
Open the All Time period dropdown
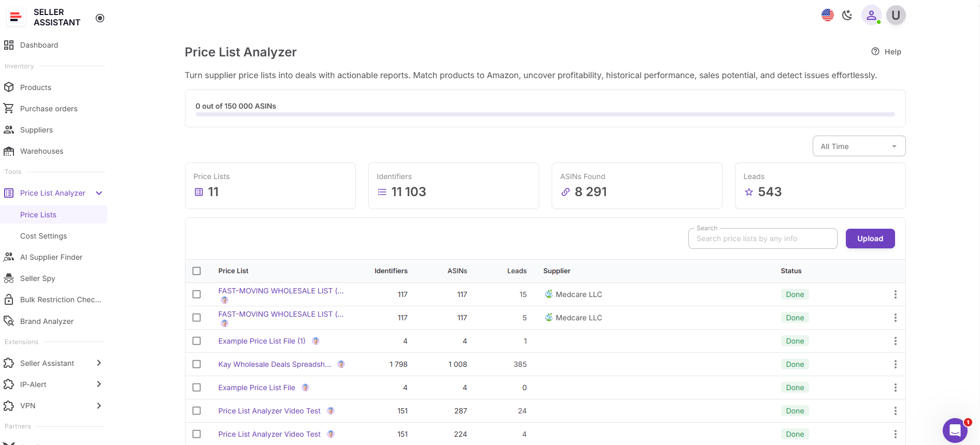point(858,146)
